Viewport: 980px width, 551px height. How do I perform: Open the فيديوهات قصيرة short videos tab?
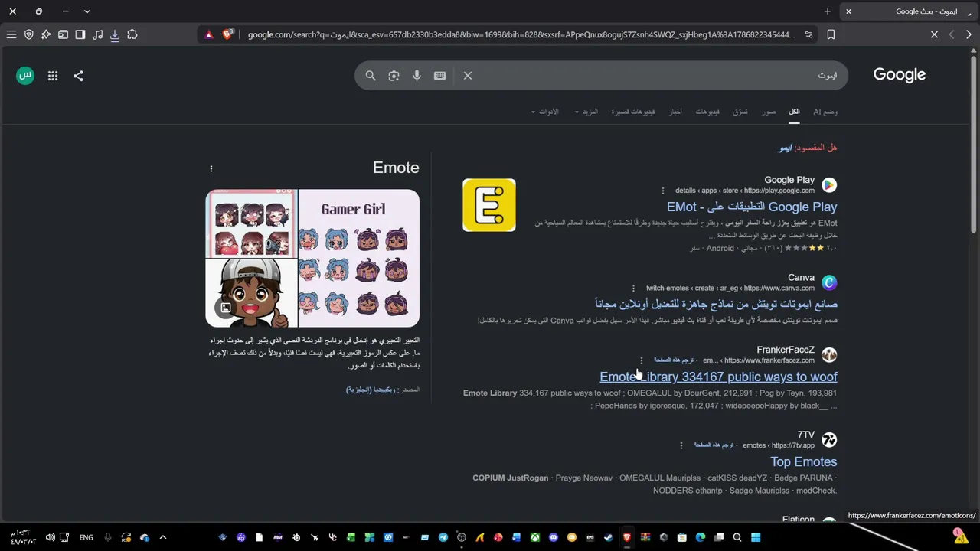pyautogui.click(x=633, y=112)
